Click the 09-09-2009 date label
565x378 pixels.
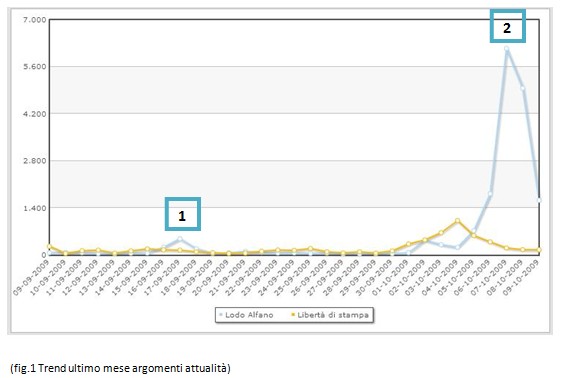[x=31, y=278]
